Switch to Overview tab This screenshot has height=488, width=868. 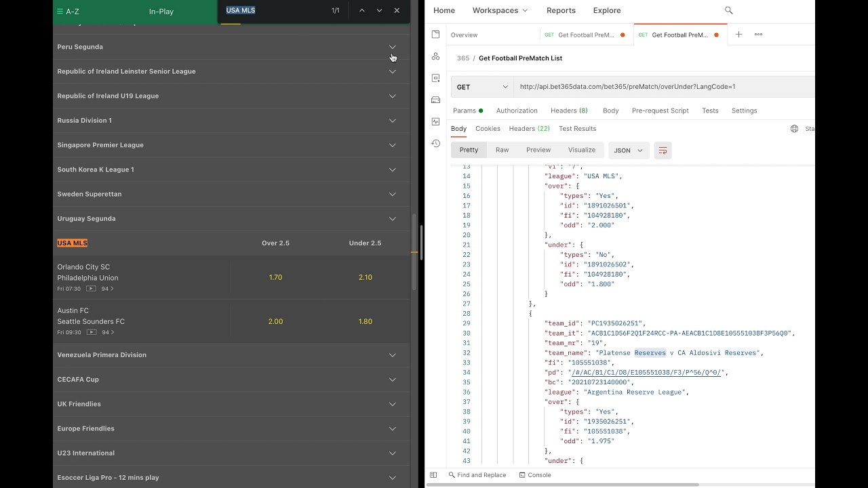point(464,35)
